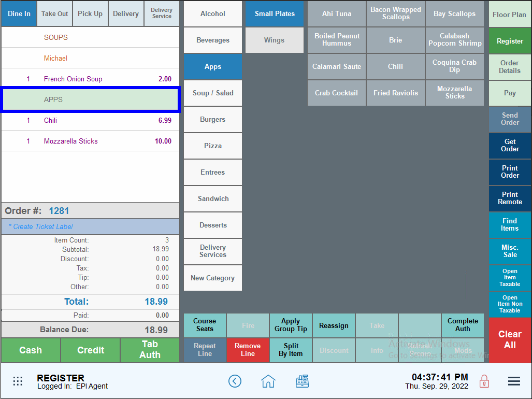
Task: Choose the Delivery Service order type
Action: coord(162,13)
